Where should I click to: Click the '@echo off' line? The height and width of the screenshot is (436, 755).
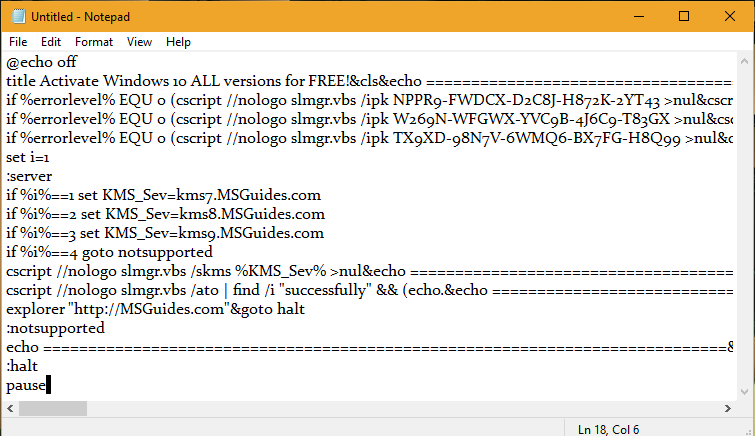[41, 62]
